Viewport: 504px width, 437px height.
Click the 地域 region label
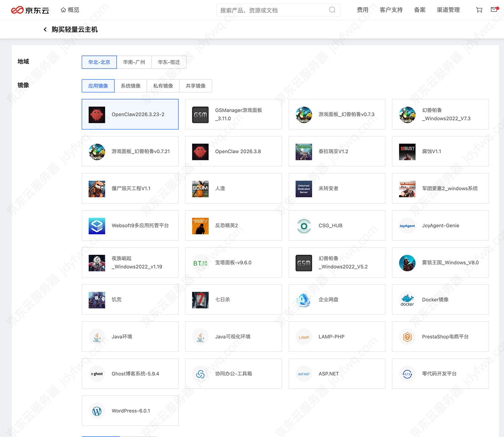coord(23,62)
